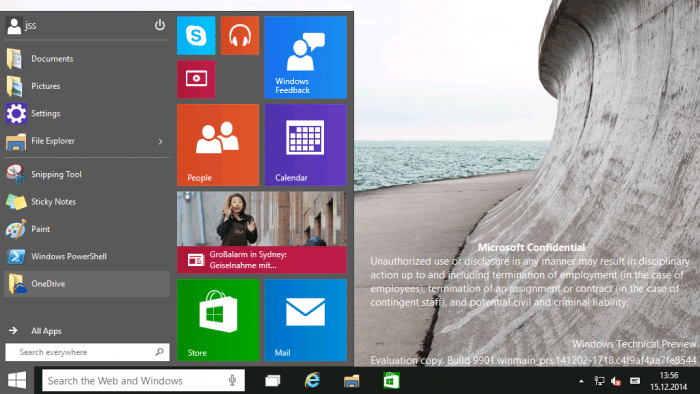Open the News tile about Sydney
700x394 pixels.
pyautogui.click(x=262, y=232)
